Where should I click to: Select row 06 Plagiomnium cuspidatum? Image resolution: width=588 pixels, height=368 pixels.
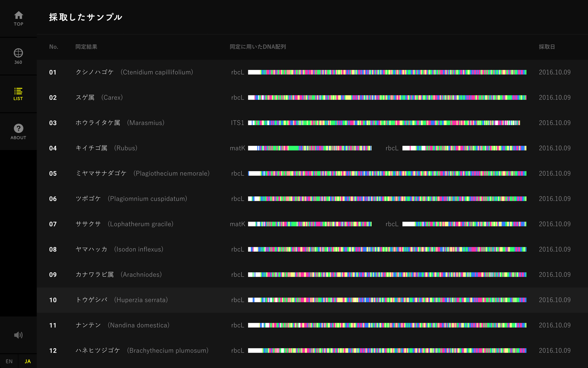(131, 199)
